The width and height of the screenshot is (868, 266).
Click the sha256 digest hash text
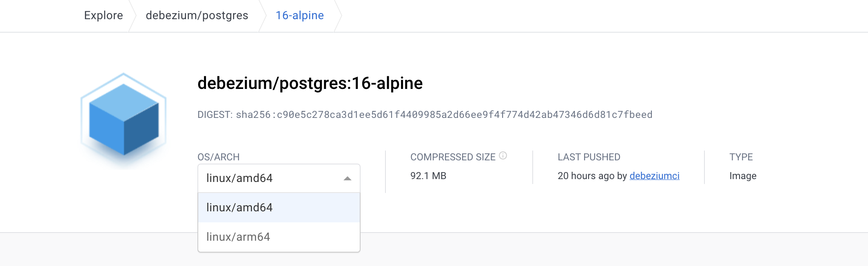click(444, 115)
